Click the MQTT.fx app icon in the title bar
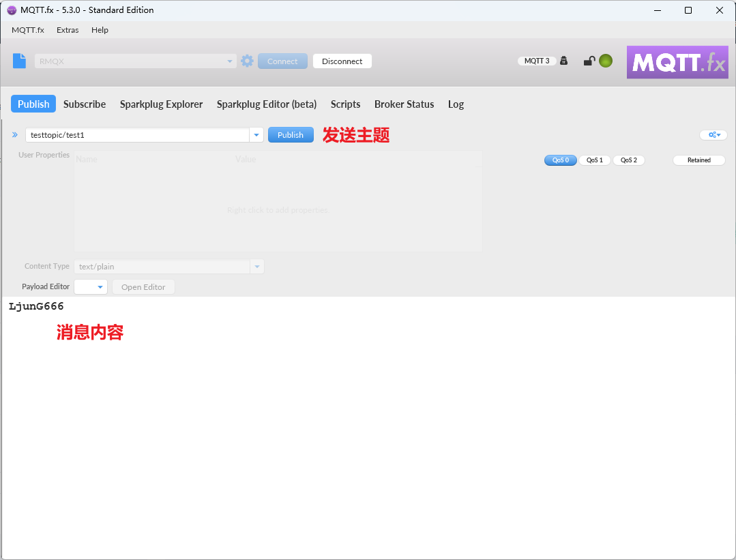 click(12, 10)
